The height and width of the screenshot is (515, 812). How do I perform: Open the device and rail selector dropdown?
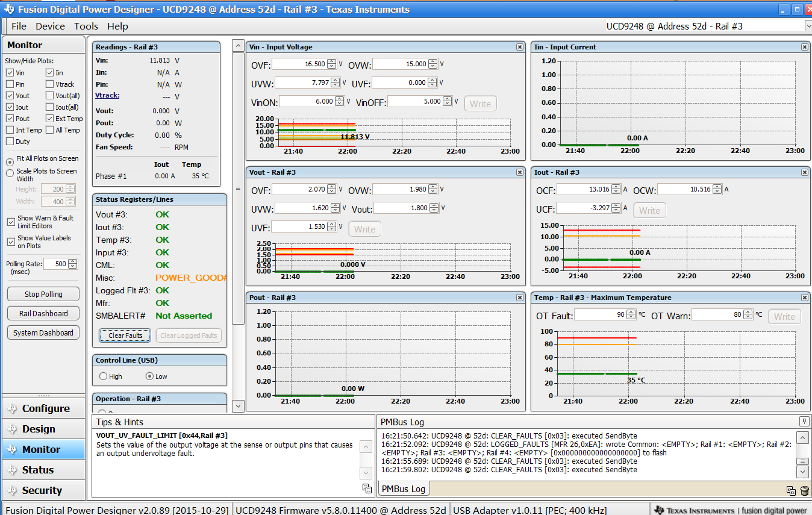click(808, 26)
